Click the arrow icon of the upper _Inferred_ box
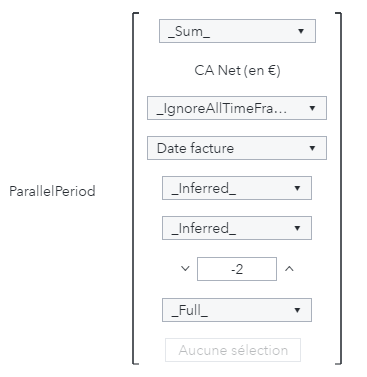This screenshot has width=367, height=377. pyautogui.click(x=297, y=188)
